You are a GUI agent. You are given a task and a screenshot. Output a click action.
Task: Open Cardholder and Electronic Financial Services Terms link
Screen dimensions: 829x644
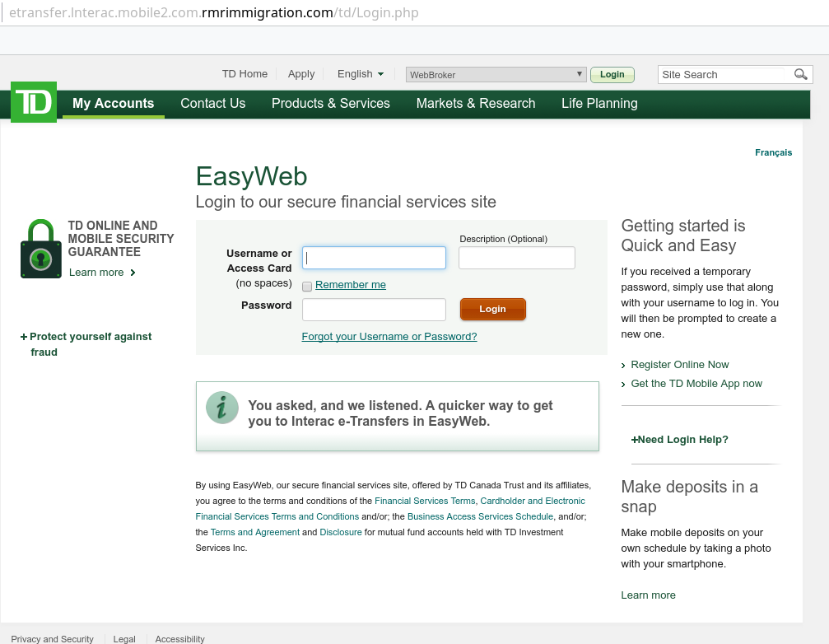(x=390, y=509)
